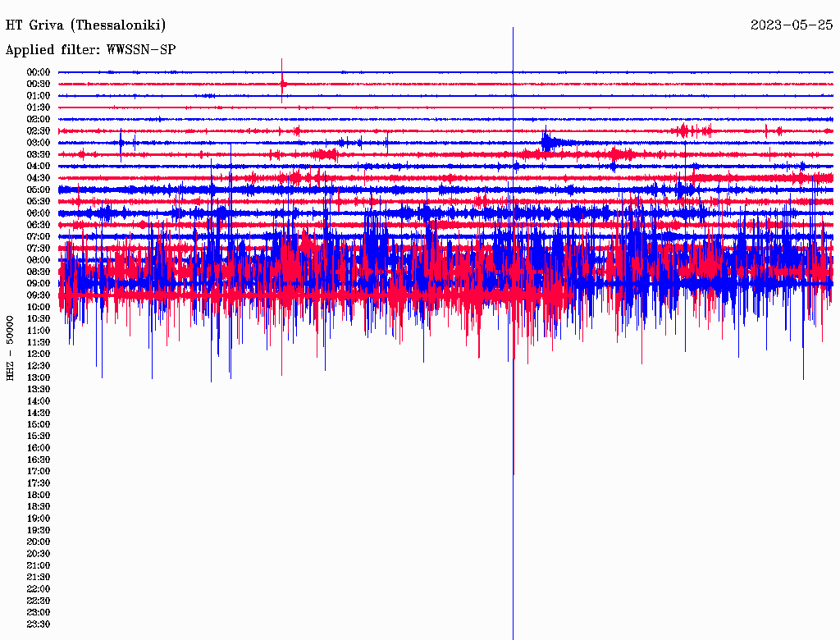Select the 04:30 time label
Image resolution: width=840 pixels, height=640 pixels.
tap(39, 178)
